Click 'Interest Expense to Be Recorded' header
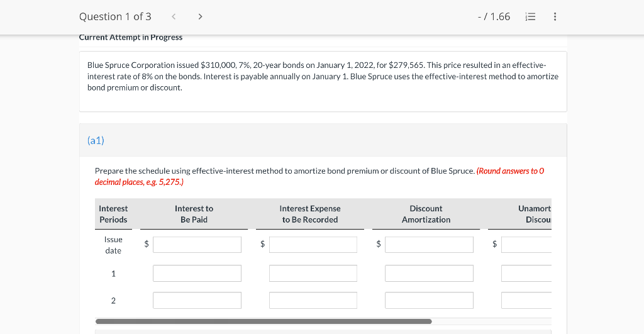This screenshot has width=644, height=334. click(310, 214)
